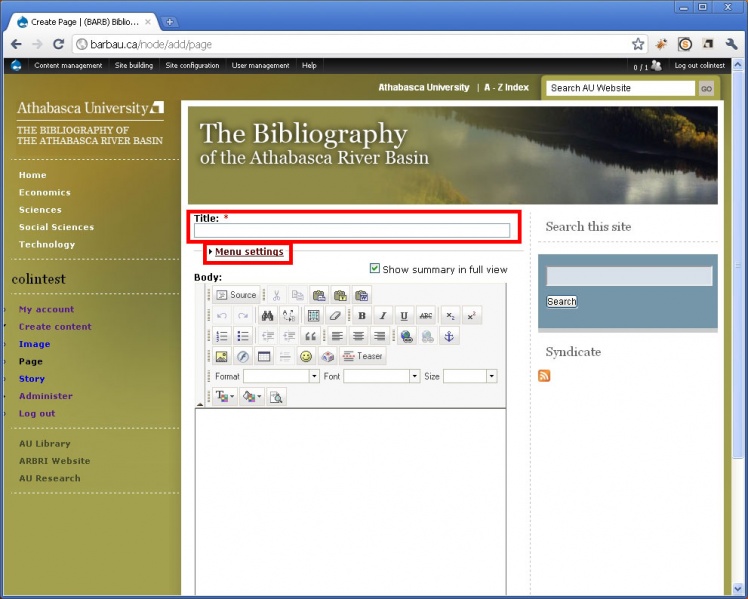Click the Redo arrow icon
Screen dimensions: 748x599
click(243, 315)
